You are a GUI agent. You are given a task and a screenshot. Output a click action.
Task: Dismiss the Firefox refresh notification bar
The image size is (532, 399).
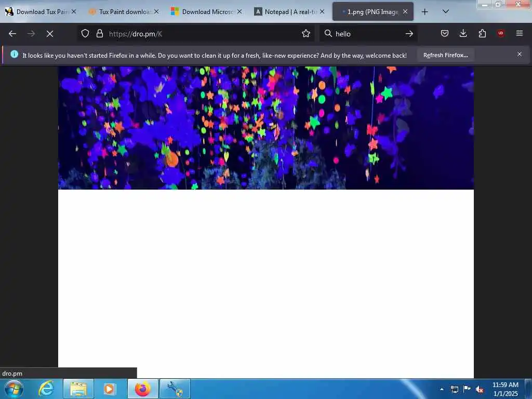click(x=520, y=54)
